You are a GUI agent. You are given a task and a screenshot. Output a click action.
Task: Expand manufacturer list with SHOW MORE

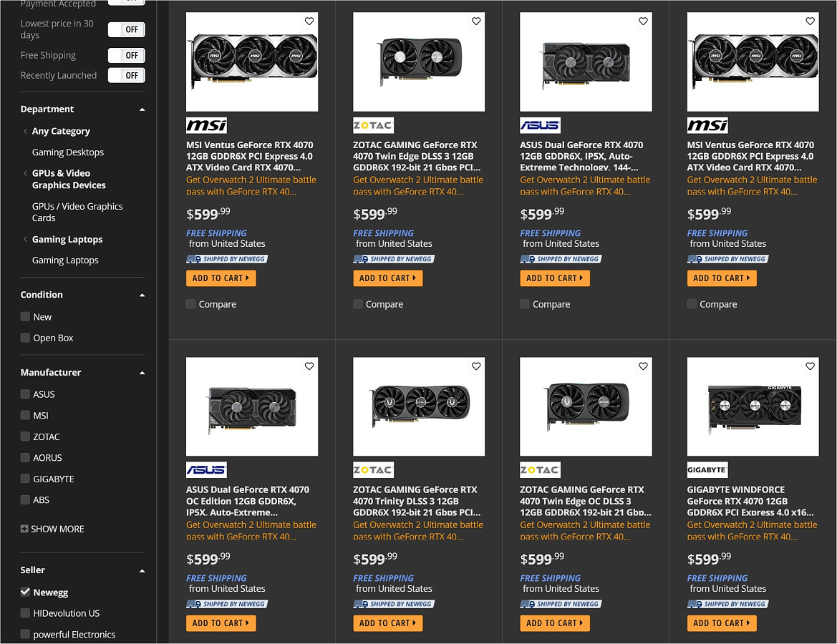52,529
